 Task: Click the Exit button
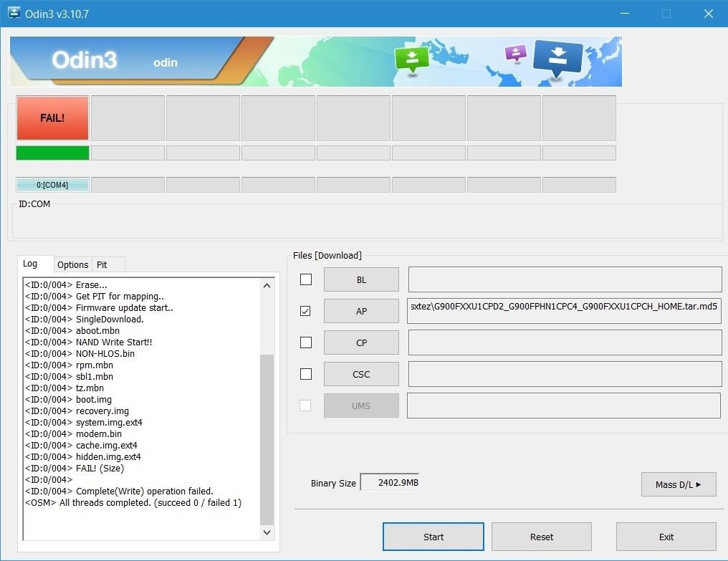pyautogui.click(x=666, y=537)
